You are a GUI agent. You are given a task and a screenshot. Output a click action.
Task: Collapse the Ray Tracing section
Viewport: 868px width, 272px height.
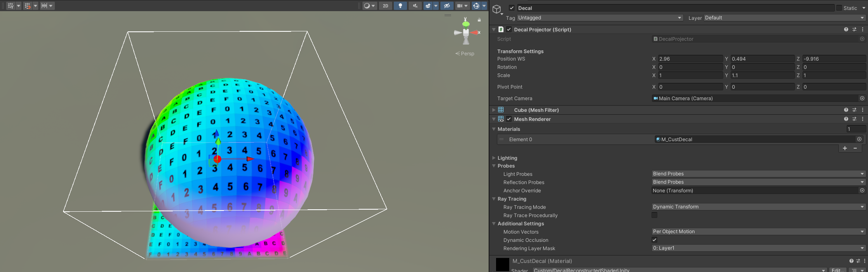494,199
